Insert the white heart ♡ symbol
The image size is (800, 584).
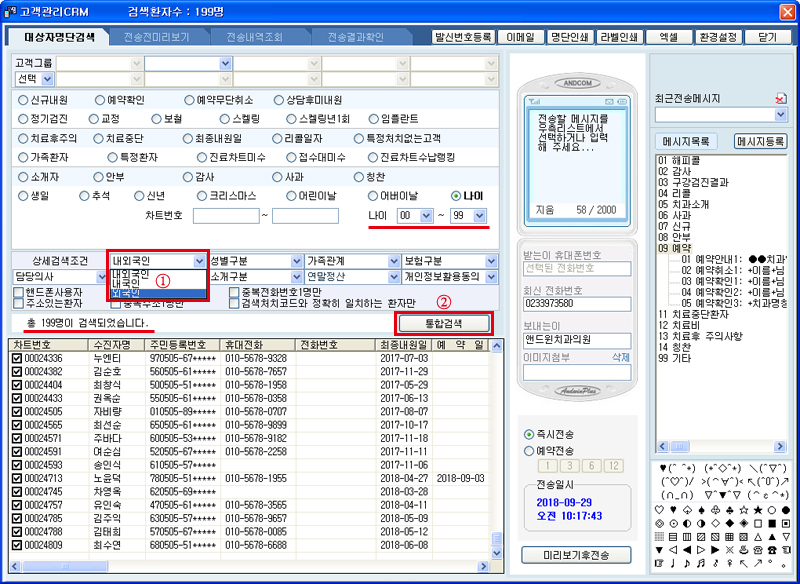pyautogui.click(x=658, y=509)
